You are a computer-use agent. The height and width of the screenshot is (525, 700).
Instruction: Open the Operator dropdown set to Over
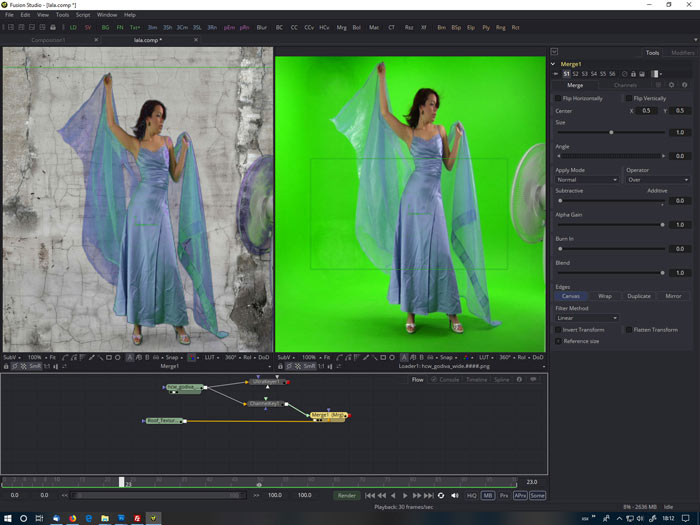click(658, 179)
